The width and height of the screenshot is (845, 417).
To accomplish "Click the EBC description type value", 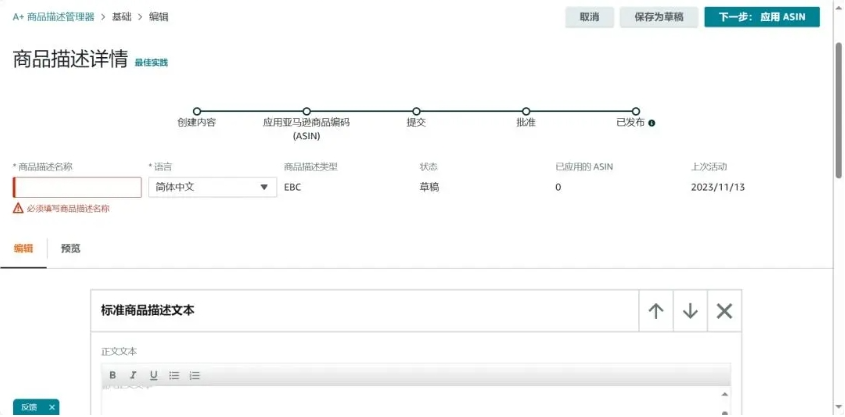I will tap(292, 187).
